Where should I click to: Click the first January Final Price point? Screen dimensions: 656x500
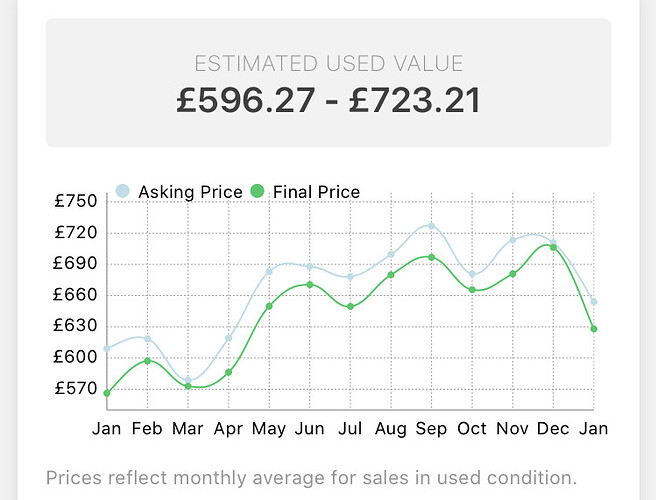point(107,393)
